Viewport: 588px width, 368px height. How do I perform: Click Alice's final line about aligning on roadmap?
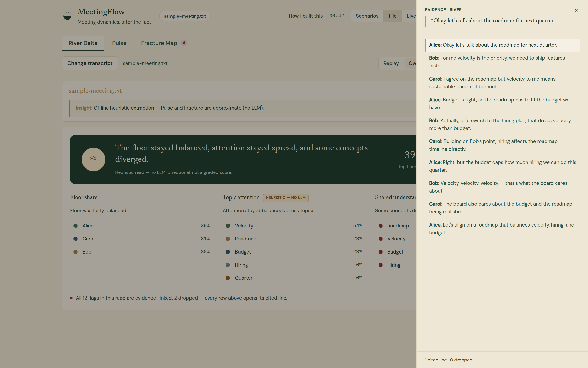502,229
